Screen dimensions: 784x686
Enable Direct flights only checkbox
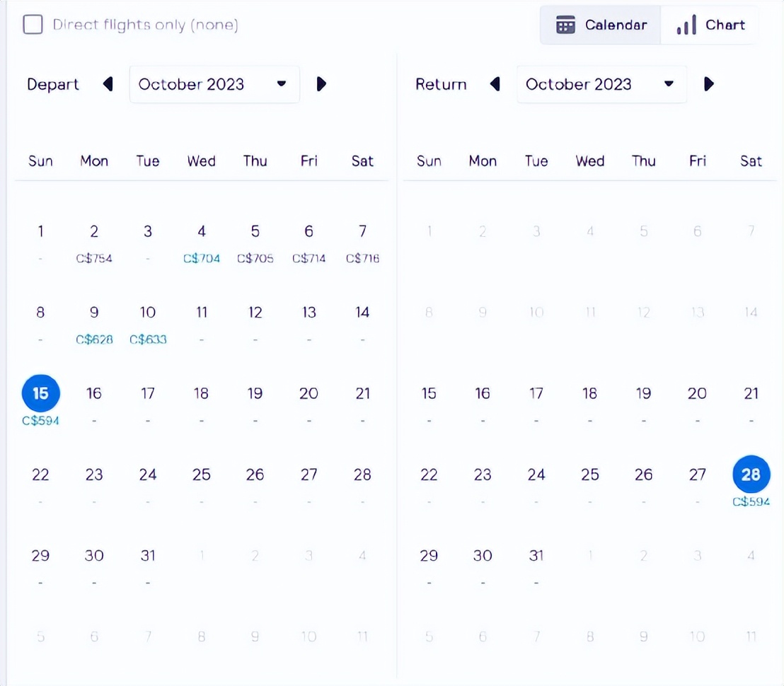33,25
